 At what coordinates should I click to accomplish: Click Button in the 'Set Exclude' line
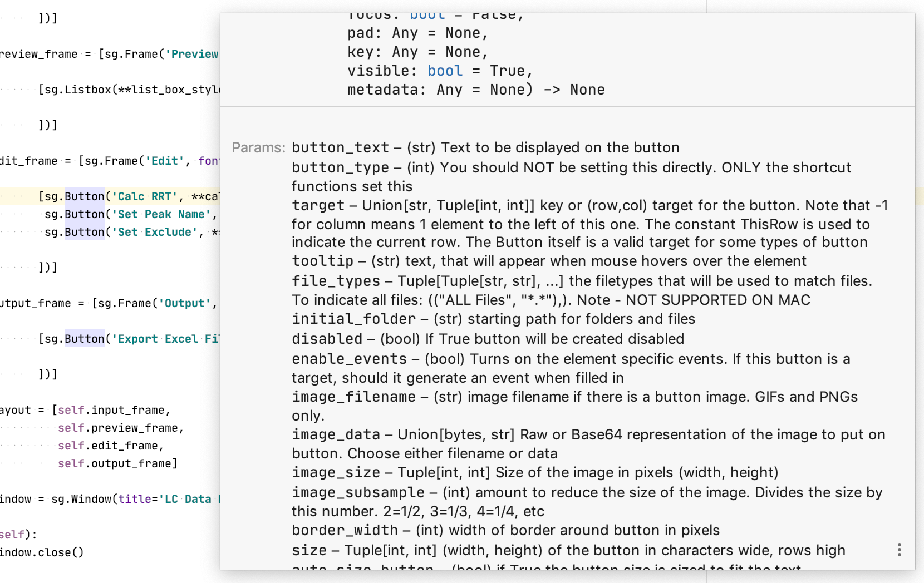coord(84,232)
